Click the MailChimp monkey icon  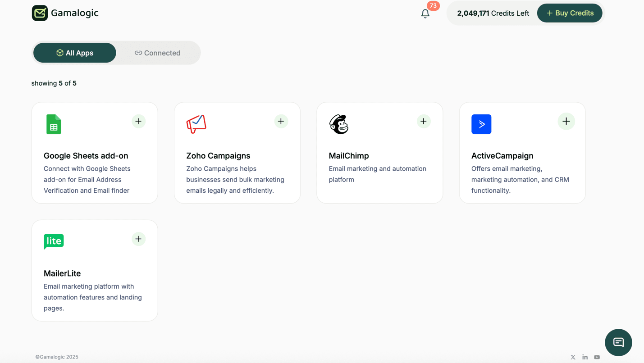338,124
